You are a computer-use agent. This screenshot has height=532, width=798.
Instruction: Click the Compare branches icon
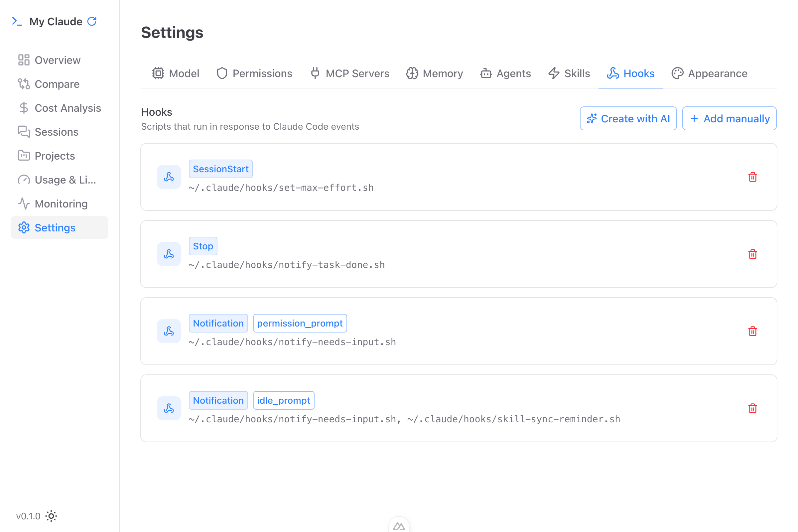tap(24, 84)
